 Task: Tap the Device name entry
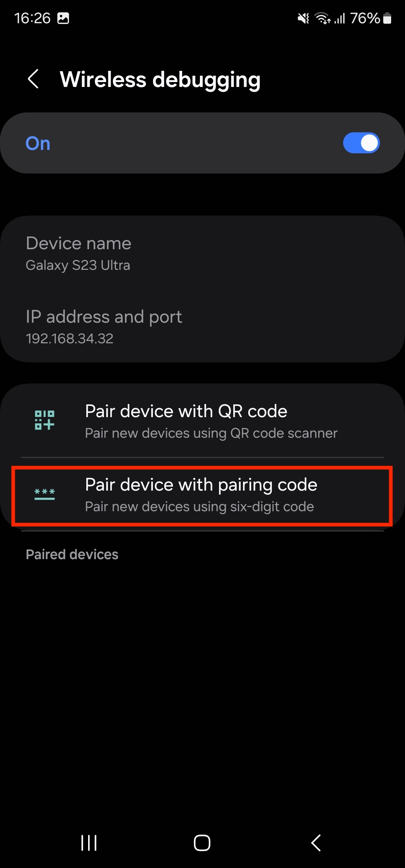(x=202, y=253)
